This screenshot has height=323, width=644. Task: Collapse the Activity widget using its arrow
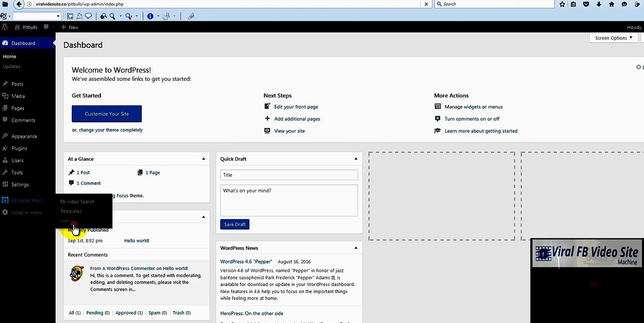(x=203, y=217)
